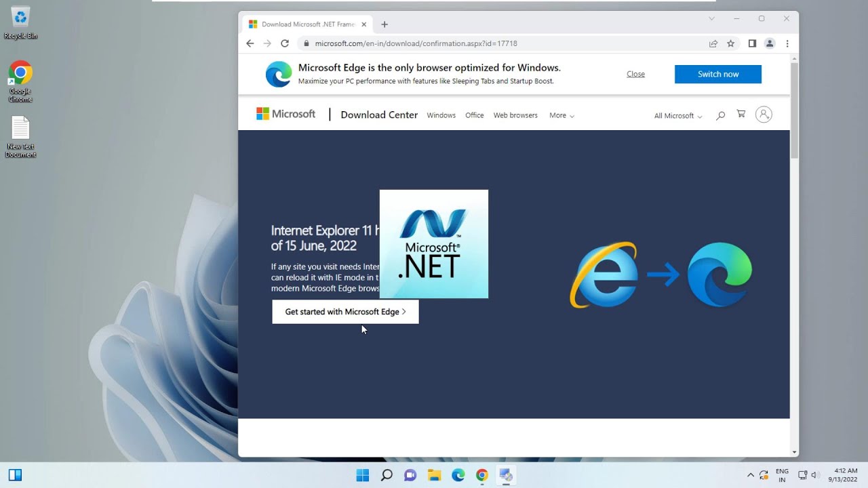Open taskbar Search
This screenshot has height=488, width=868.
pos(387,475)
